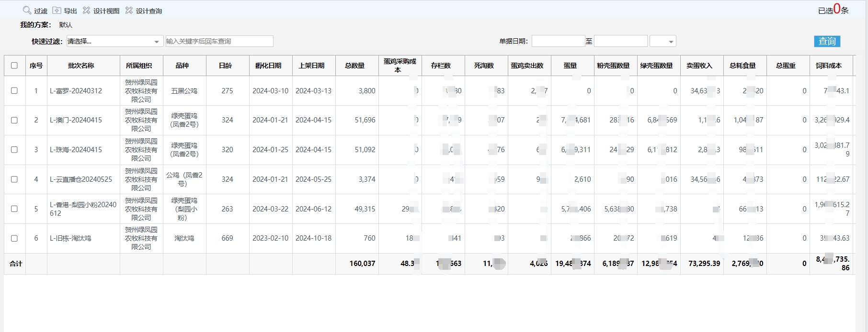Click the 饲料成本 column header

[x=829, y=66]
